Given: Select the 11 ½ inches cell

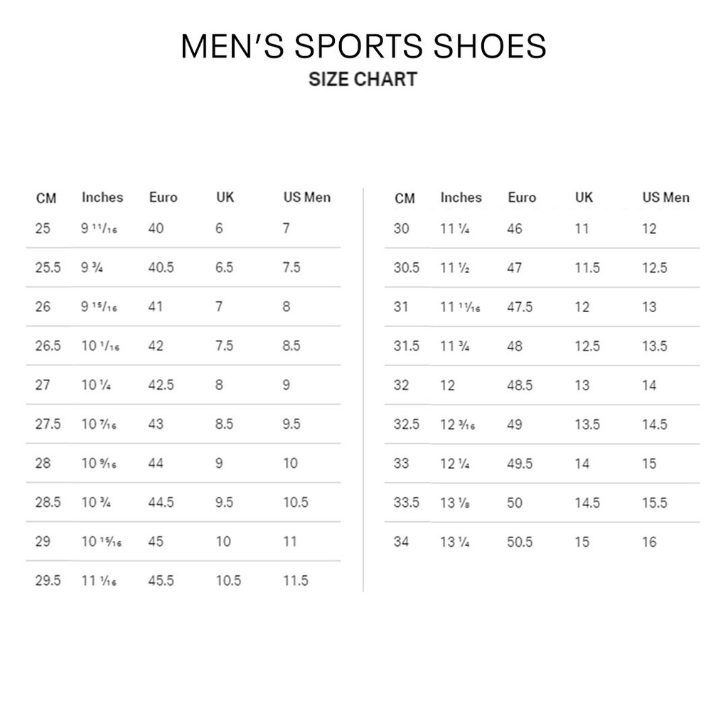Looking at the screenshot, I should pos(454,268).
